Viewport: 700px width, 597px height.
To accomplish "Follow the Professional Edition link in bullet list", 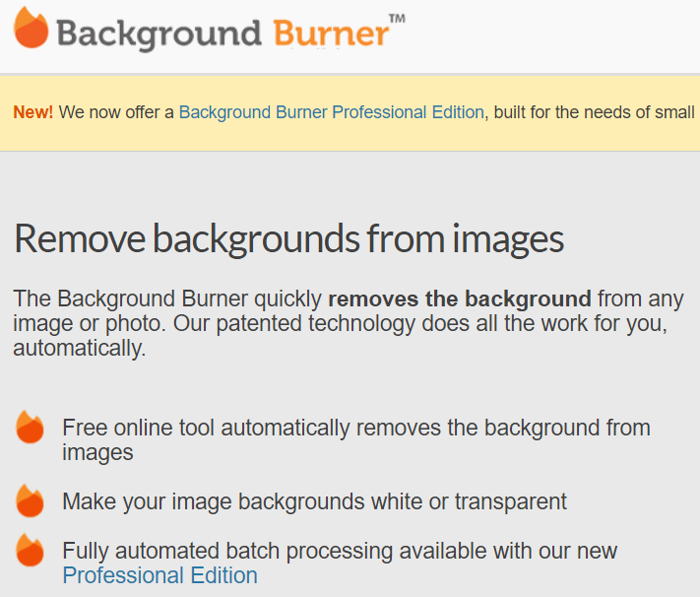I will [x=159, y=575].
